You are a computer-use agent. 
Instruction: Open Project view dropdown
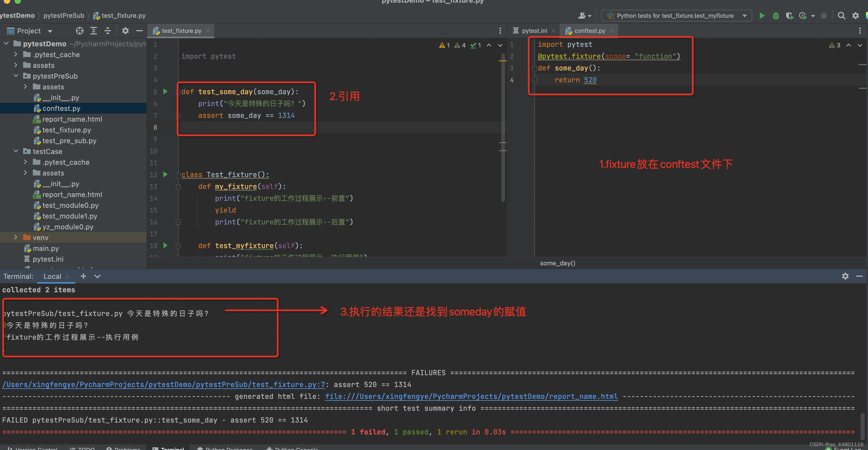coord(50,31)
